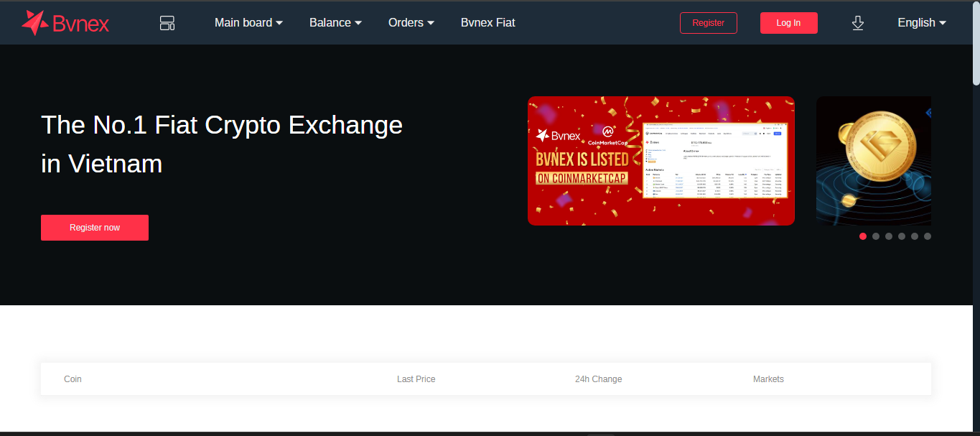Click the Markets column header
The height and width of the screenshot is (436, 980).
(x=768, y=379)
